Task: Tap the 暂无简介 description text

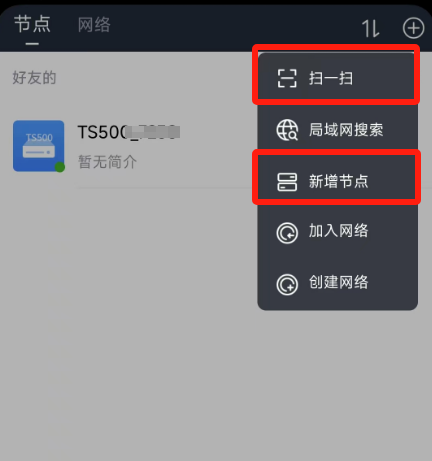Action: coord(107,162)
